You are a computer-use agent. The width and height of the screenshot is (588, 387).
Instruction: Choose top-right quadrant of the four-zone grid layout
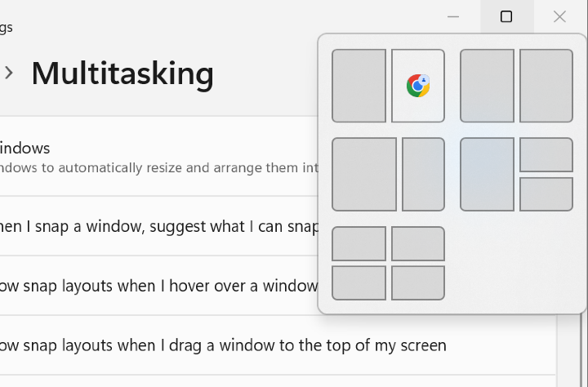(x=418, y=244)
